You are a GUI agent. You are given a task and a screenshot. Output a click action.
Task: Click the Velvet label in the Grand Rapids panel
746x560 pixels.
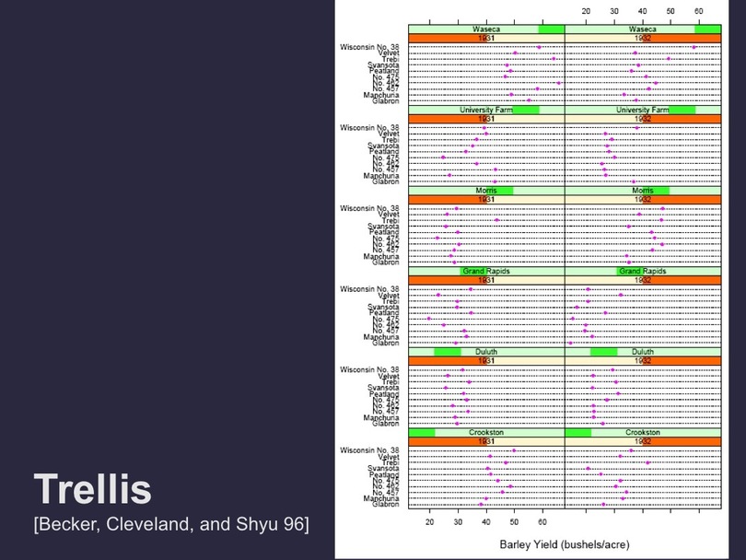388,295
